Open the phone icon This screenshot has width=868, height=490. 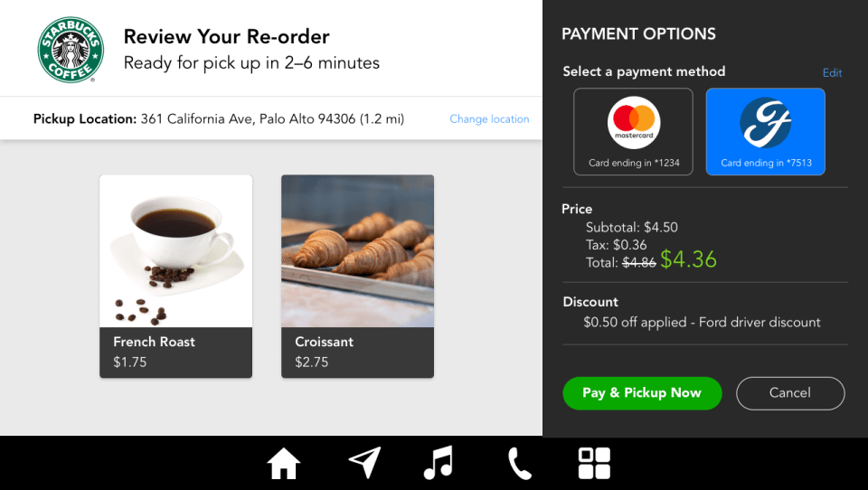click(519, 464)
